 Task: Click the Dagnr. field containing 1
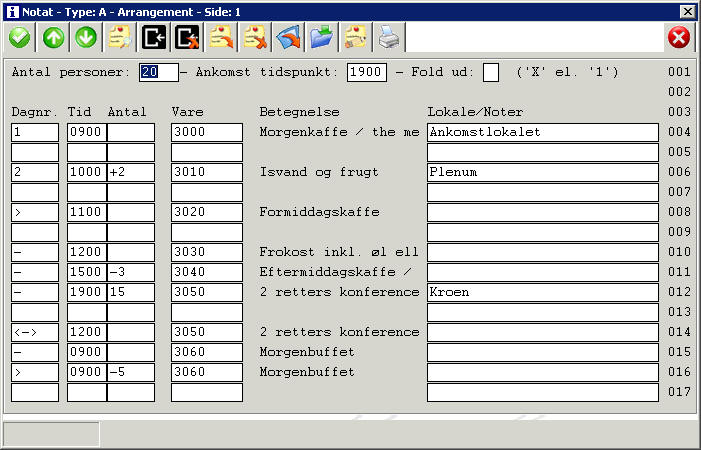pyautogui.click(x=35, y=132)
